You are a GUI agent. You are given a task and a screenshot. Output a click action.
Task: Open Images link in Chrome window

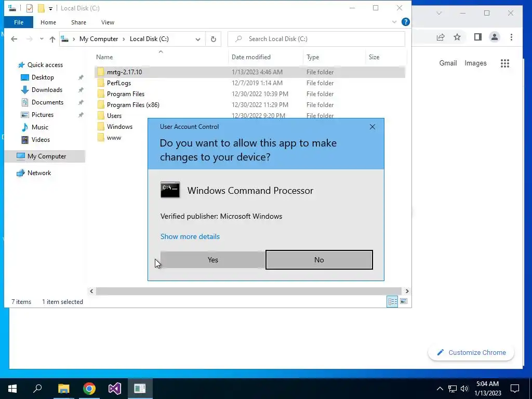[x=475, y=63]
